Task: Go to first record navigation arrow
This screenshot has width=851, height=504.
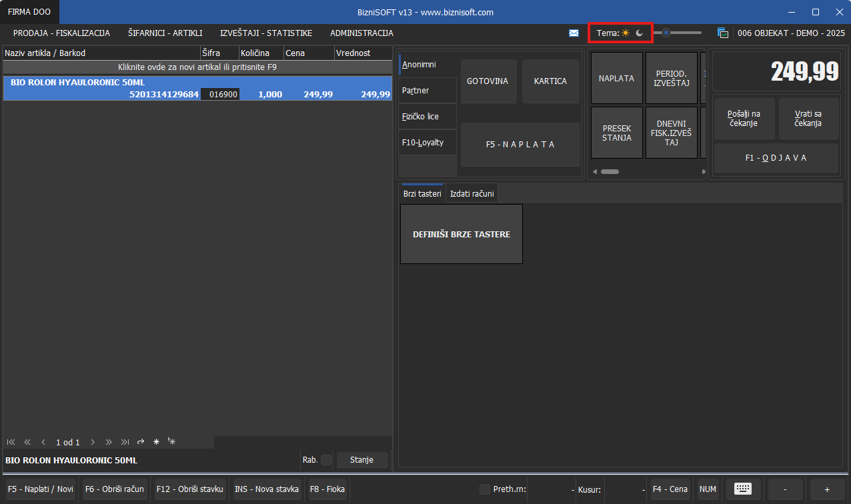Action: (x=11, y=442)
